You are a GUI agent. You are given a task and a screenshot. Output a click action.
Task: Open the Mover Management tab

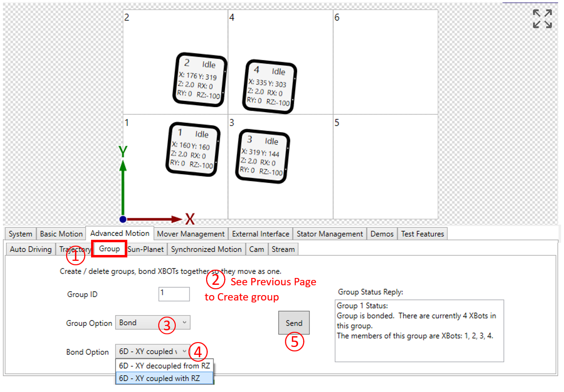[x=190, y=234]
